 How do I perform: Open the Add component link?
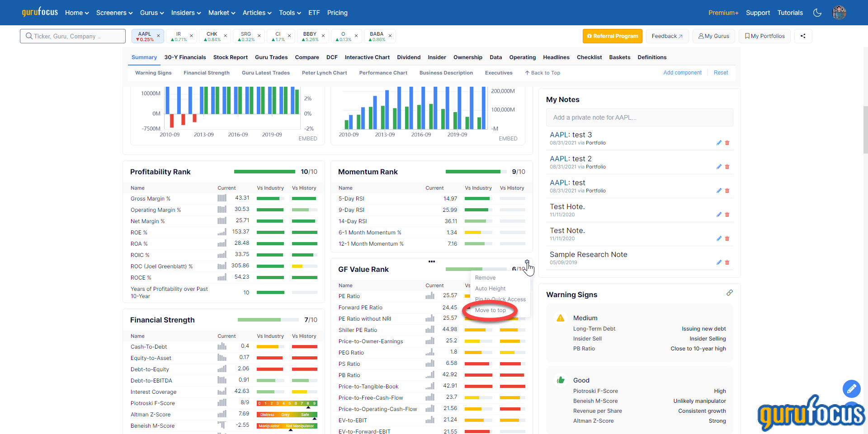pos(683,73)
